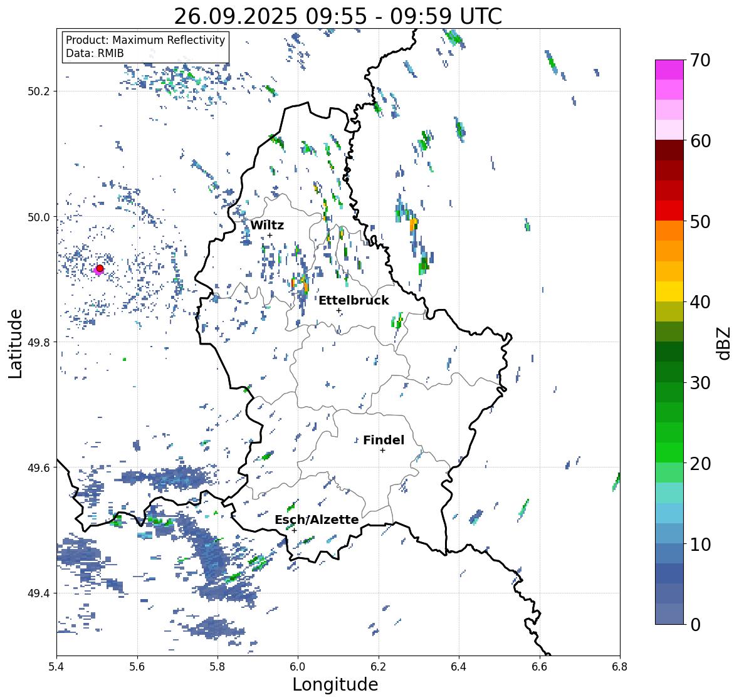Click the longitude tick label 6.0

[298, 667]
